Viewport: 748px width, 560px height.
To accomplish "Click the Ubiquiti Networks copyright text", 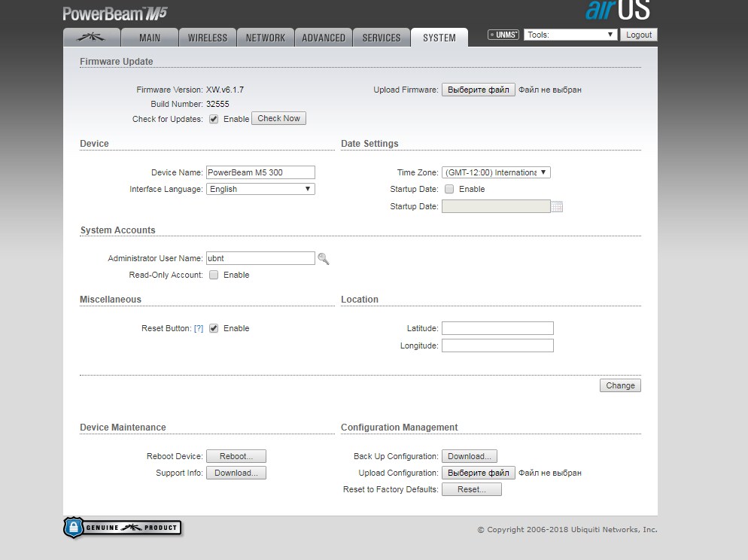I will point(567,529).
